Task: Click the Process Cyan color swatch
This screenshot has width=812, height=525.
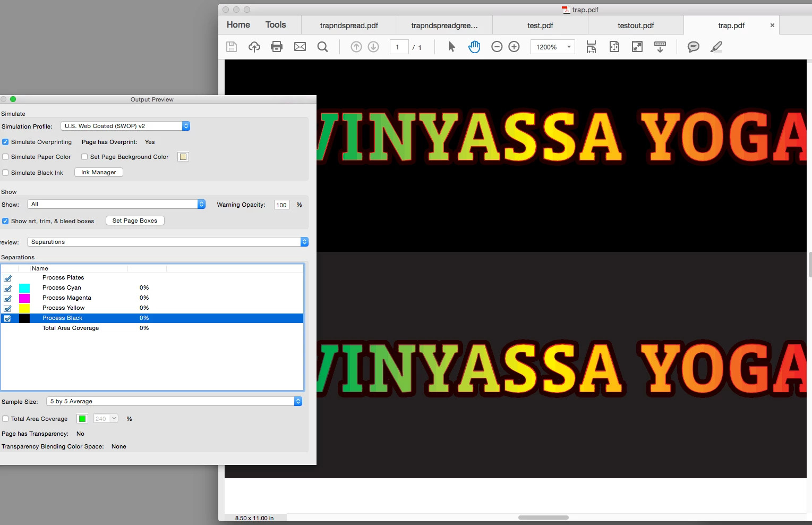Action: (x=24, y=288)
